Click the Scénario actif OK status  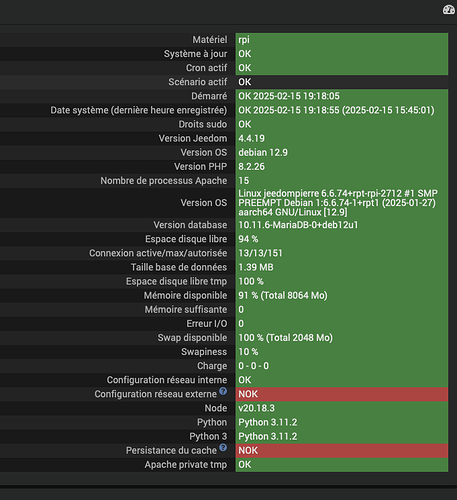pos(245,82)
